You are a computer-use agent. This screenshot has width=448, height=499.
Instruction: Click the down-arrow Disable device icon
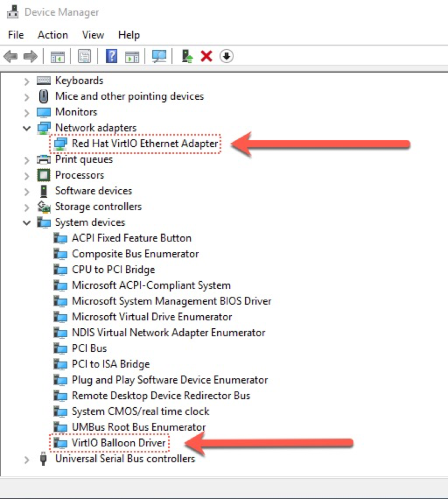(x=226, y=57)
